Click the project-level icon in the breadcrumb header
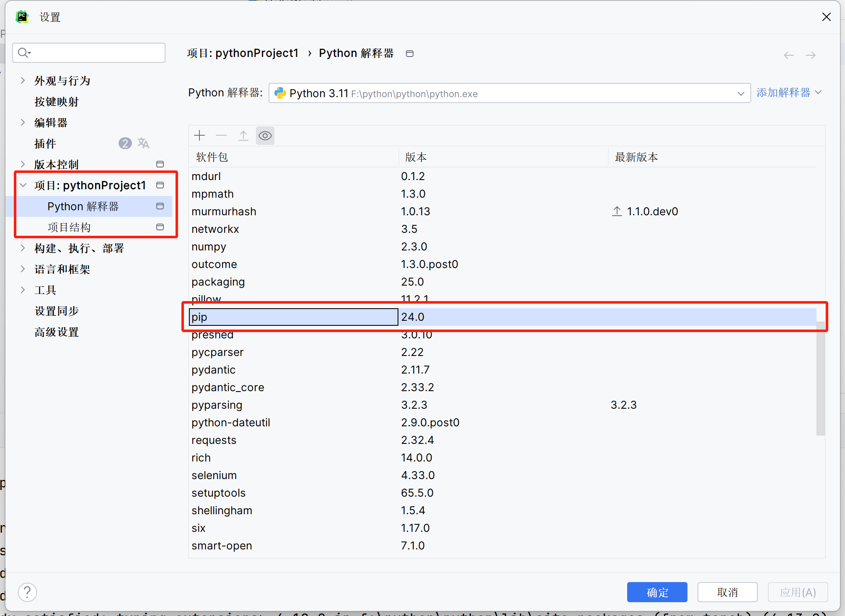Viewport: 845px width, 616px height. pos(410,54)
